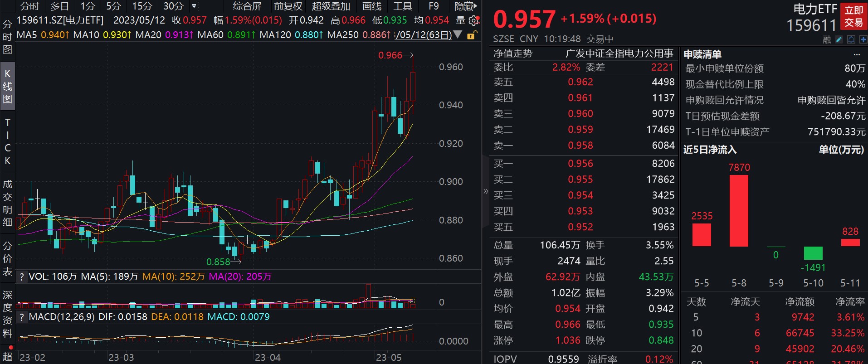
Task: Click the date range text 05/12(63日)
Action: (x=423, y=35)
